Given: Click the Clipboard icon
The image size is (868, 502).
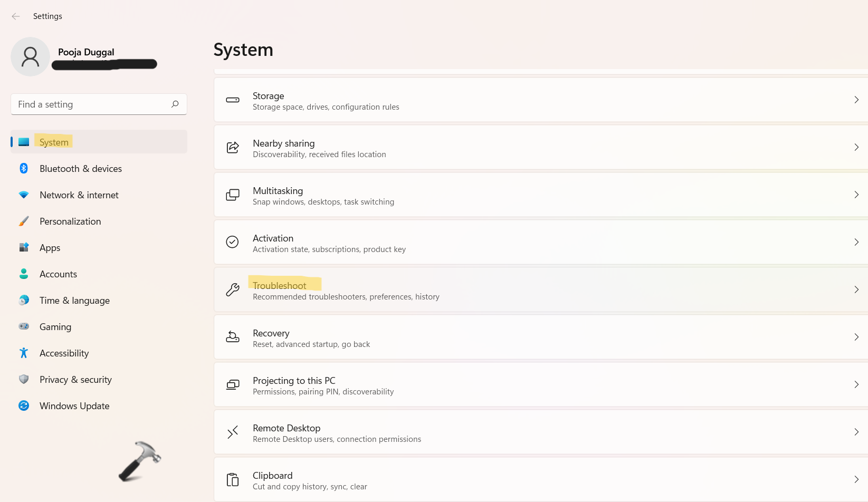Looking at the screenshot, I should (x=233, y=480).
